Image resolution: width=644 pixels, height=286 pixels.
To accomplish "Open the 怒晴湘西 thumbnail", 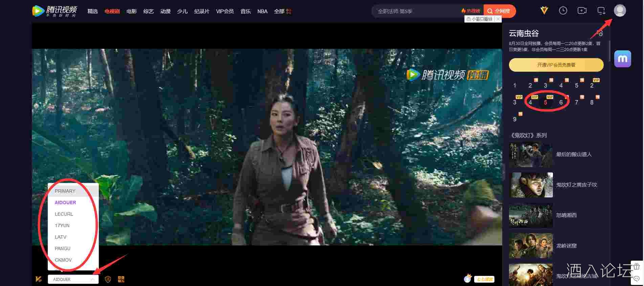I will pos(531,215).
